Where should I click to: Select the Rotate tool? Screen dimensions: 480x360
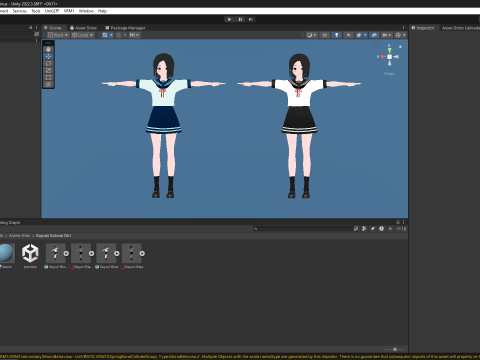point(48,63)
